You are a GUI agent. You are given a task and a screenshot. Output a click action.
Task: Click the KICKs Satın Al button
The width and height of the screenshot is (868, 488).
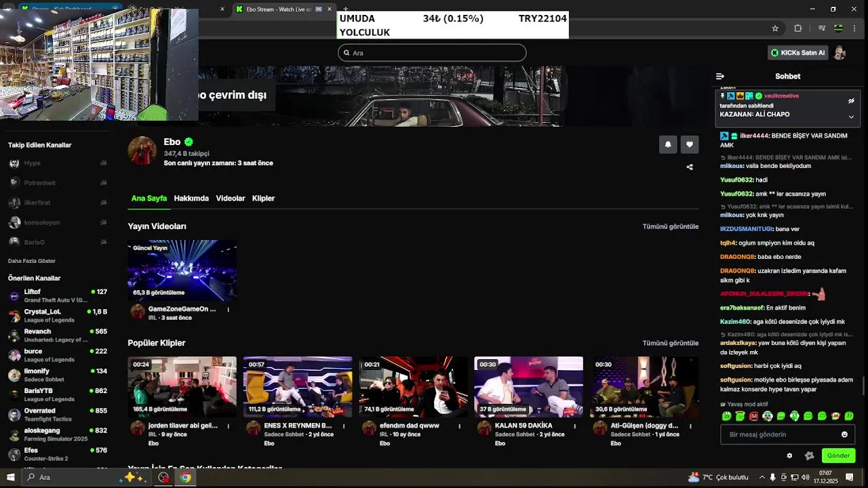[x=798, y=53]
